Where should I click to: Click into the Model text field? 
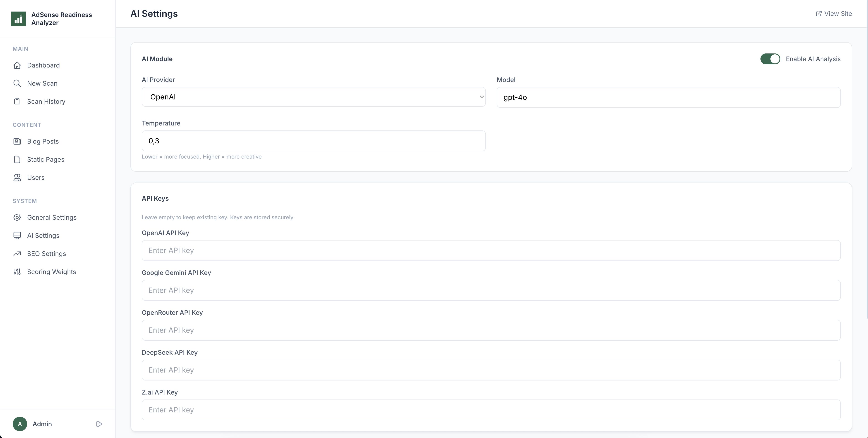coord(668,97)
